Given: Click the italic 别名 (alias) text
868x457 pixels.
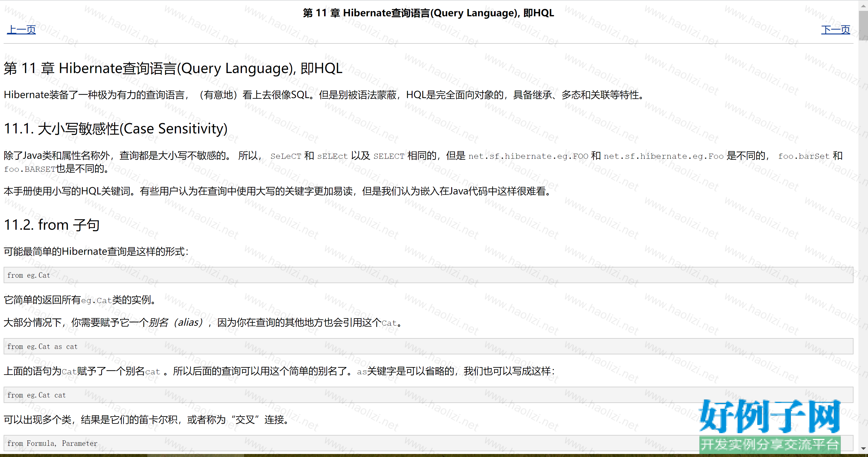Looking at the screenshot, I should (x=175, y=323).
